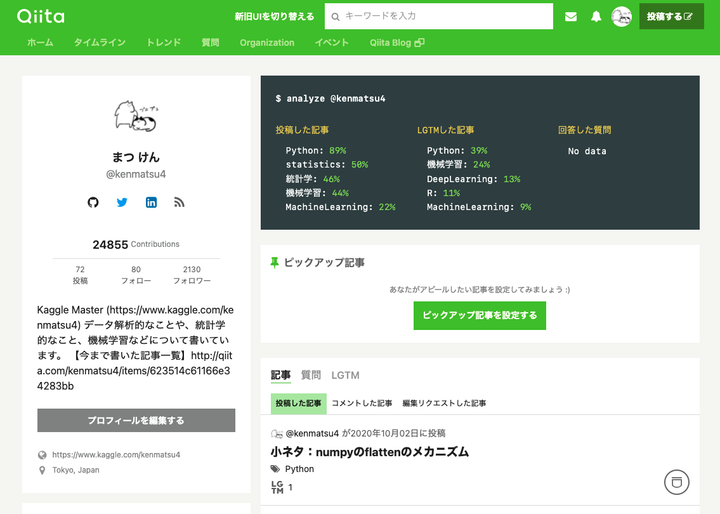The width and height of the screenshot is (720, 514).
Task: Click the MachineLearning: 22% stat
Action: coord(340,207)
